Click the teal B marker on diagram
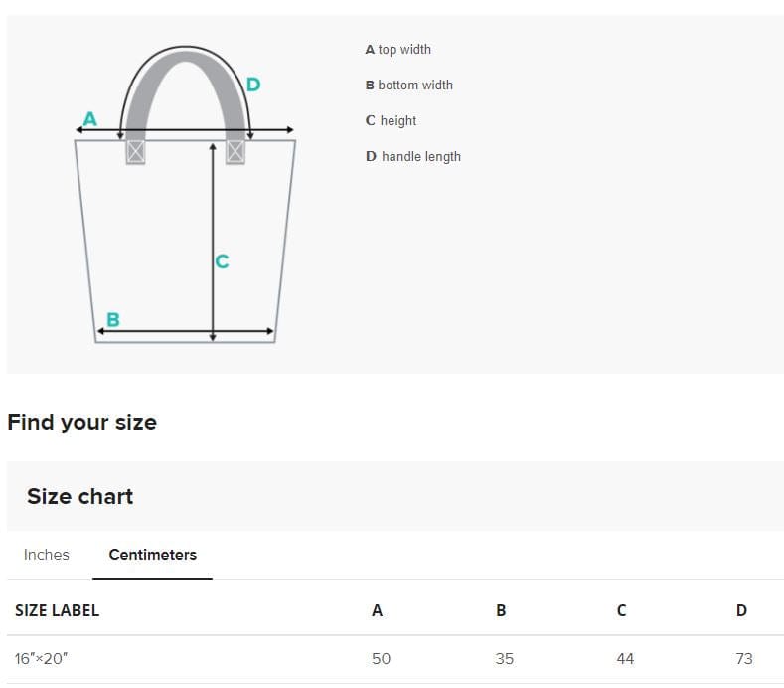 tap(113, 320)
